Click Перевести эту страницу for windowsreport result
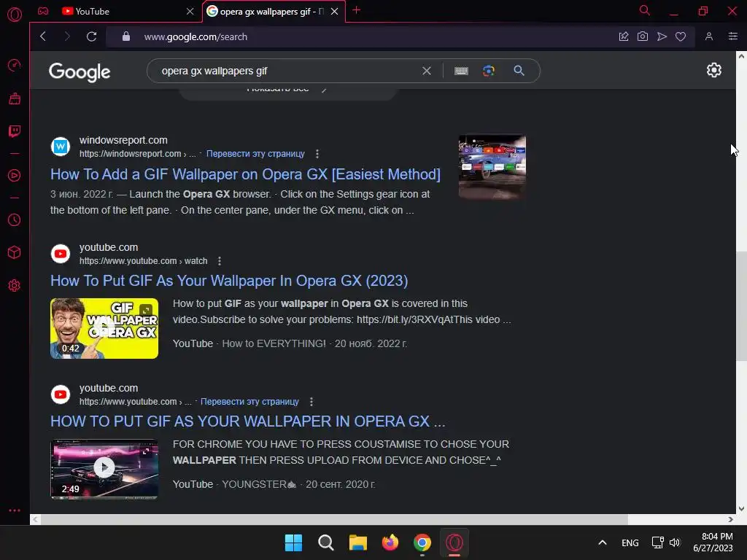This screenshot has width=747, height=560. 255,154
